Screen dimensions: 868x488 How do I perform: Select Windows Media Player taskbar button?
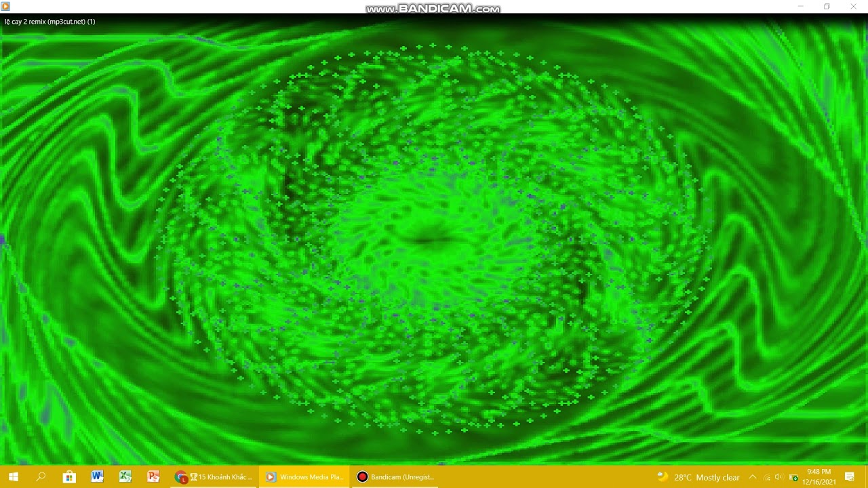(304, 476)
